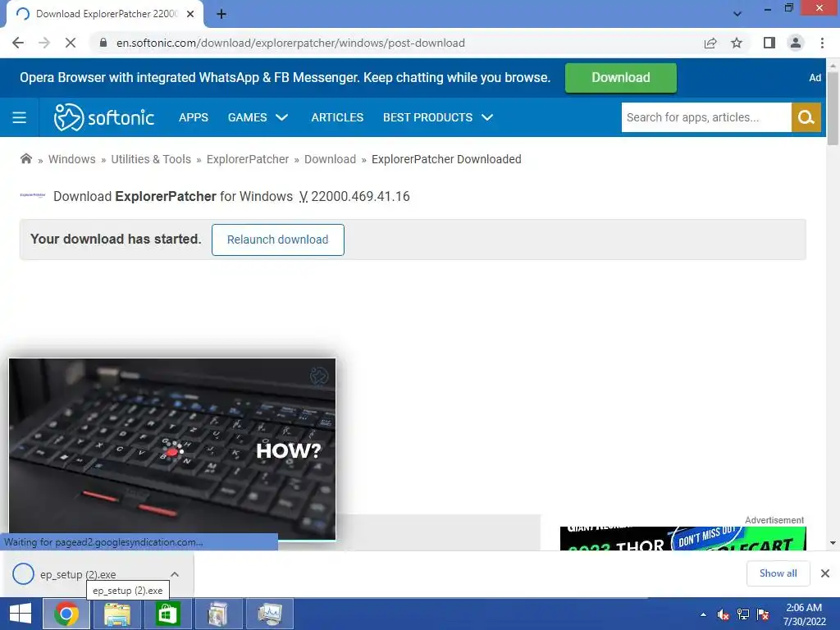The height and width of the screenshot is (630, 840).
Task: Open Chrome side panel
Action: coord(769,43)
